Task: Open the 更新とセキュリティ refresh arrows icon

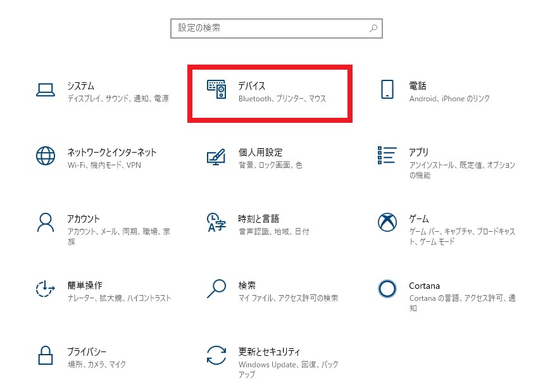Action: [x=216, y=355]
